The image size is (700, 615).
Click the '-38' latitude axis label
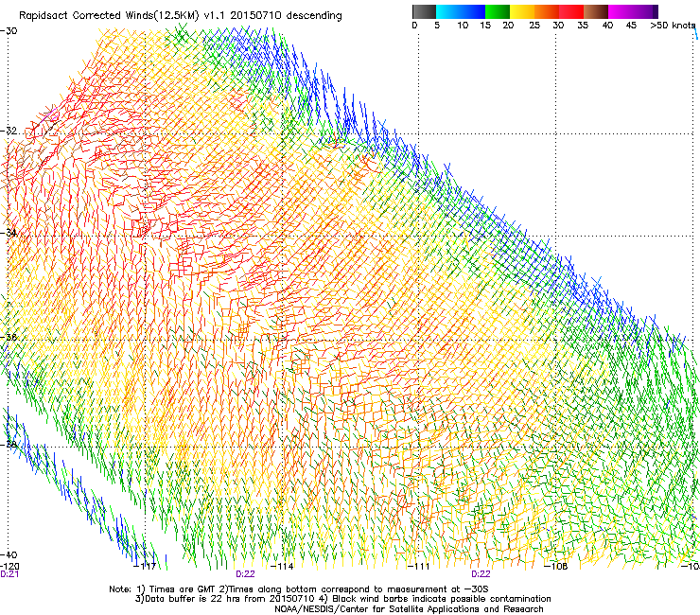[9, 445]
